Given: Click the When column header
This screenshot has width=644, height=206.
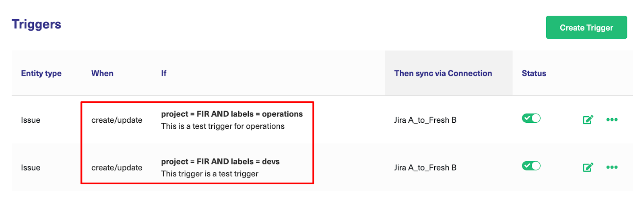Looking at the screenshot, I should [x=102, y=73].
